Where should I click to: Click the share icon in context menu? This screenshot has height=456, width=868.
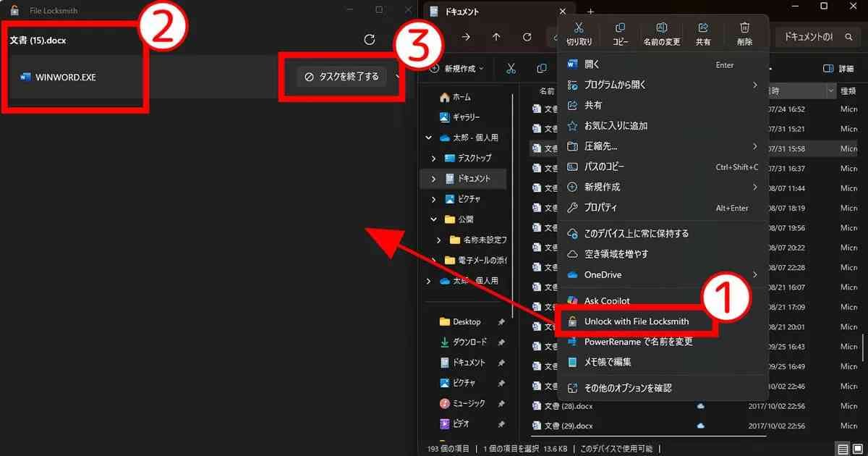702,33
